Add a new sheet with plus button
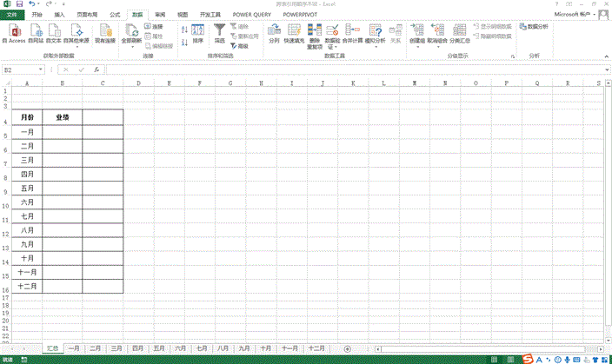612x364 pixels. point(348,348)
